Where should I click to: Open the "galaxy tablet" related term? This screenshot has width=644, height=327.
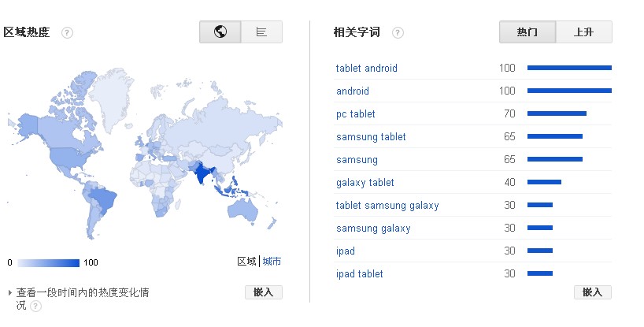[x=365, y=183]
